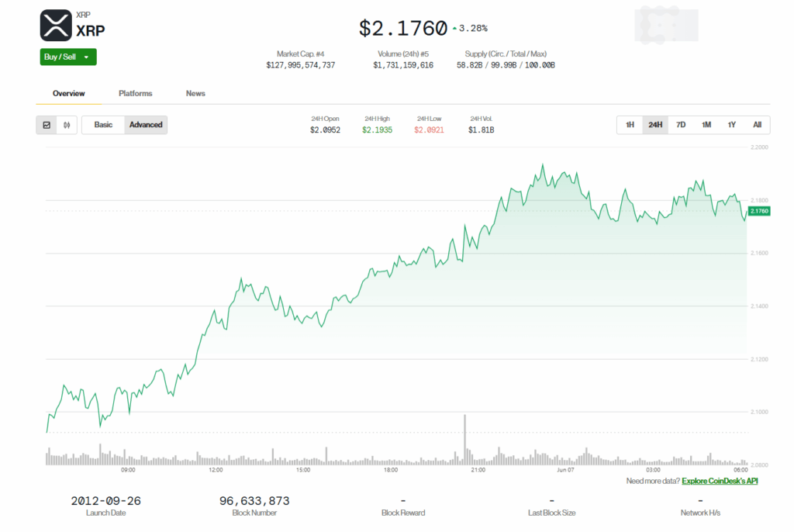794x532 pixels.
Task: Click the Block Number 96,633,873
Action: pos(254,500)
